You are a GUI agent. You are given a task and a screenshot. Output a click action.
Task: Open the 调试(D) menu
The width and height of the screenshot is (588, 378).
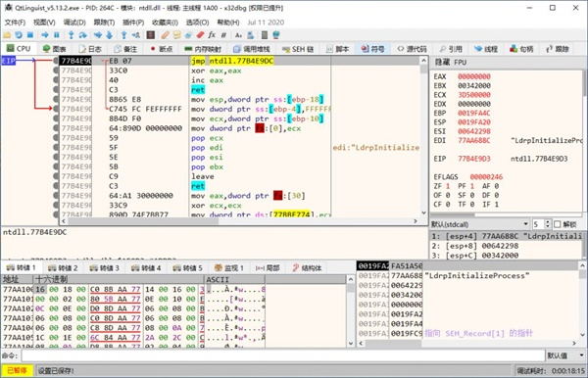[74, 23]
